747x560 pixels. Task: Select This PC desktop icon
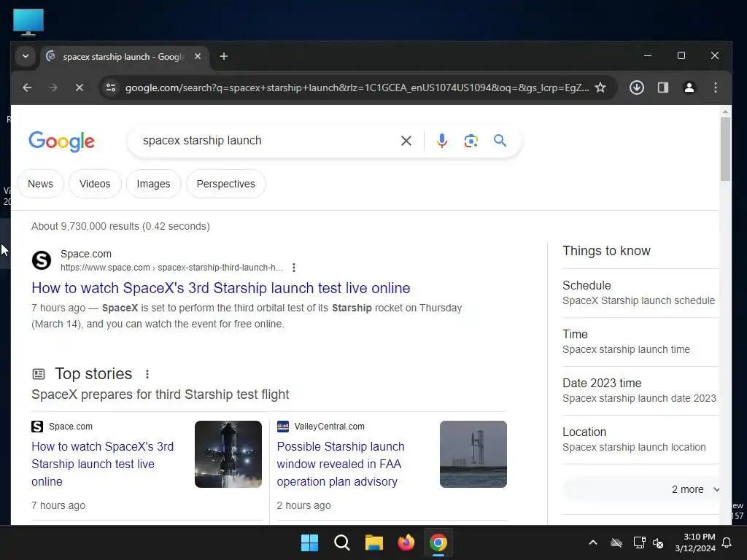point(28,22)
